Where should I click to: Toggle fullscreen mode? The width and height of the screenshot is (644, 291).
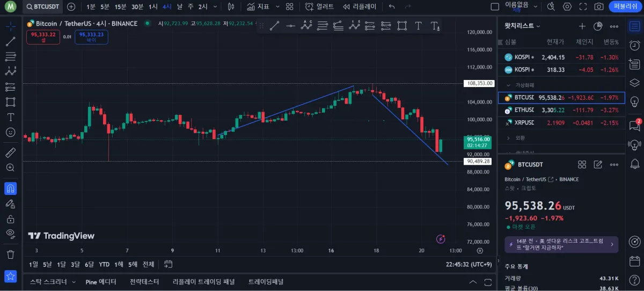pyautogui.click(x=583, y=6)
